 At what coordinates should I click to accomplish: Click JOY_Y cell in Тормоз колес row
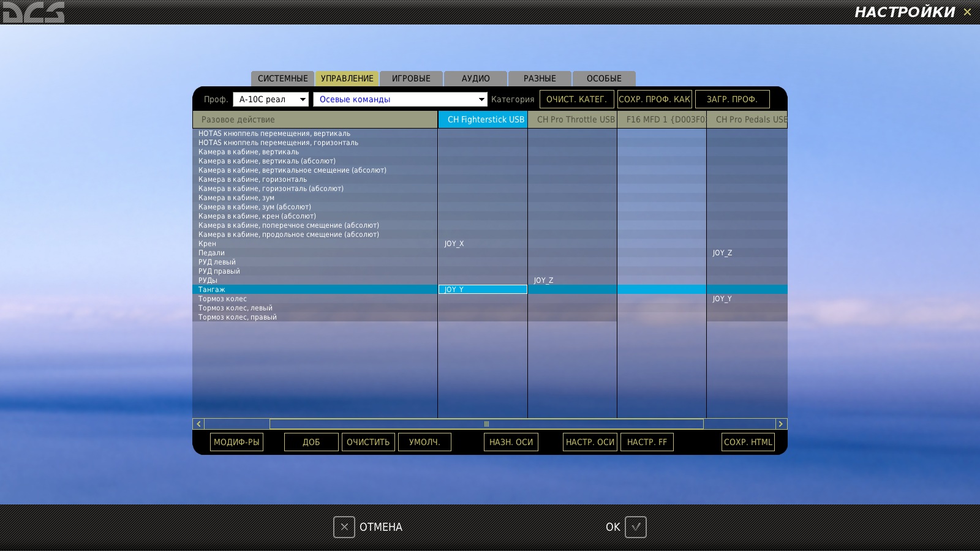coord(747,299)
